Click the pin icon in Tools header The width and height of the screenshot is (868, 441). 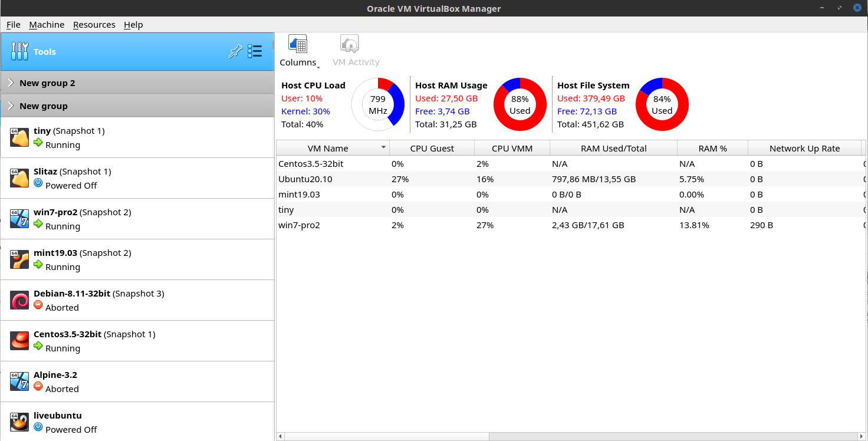pyautogui.click(x=235, y=51)
